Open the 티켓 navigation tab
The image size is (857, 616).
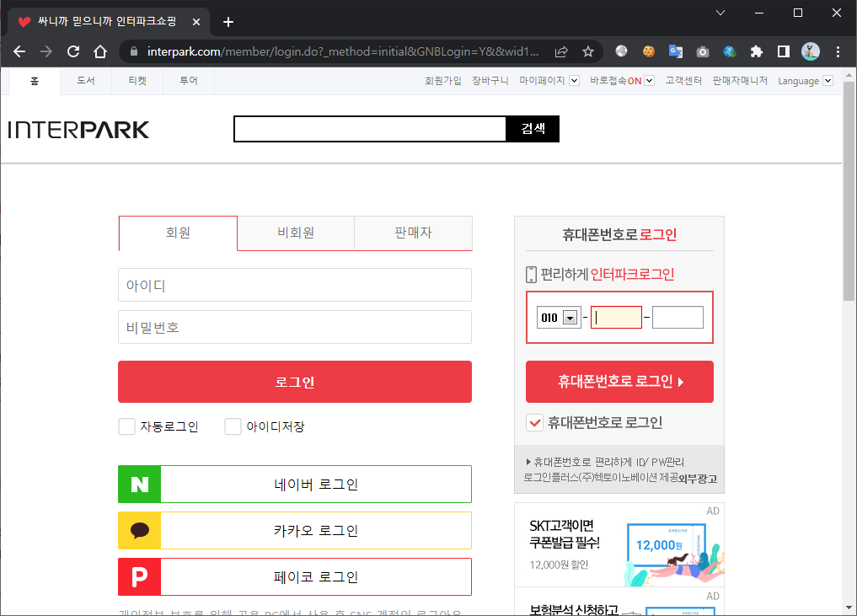[137, 81]
